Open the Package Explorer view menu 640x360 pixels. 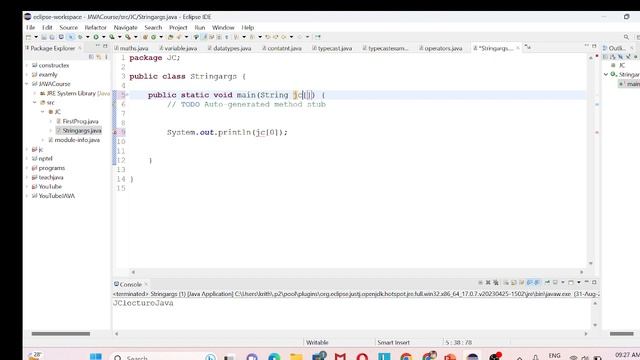click(x=106, y=57)
